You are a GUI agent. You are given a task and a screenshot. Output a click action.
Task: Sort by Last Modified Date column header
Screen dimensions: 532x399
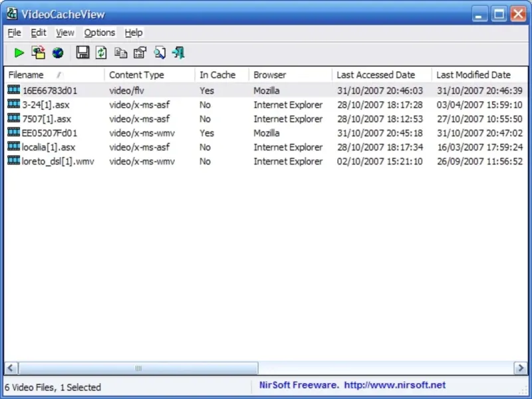coord(479,74)
